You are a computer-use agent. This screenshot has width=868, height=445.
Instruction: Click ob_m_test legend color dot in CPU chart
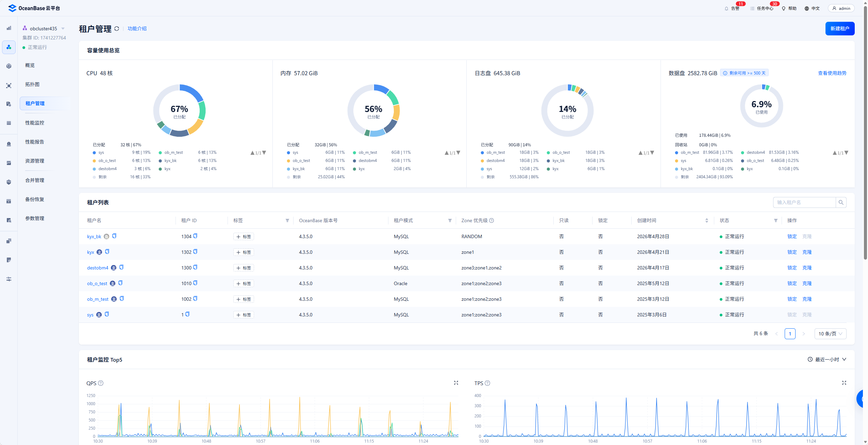click(160, 153)
